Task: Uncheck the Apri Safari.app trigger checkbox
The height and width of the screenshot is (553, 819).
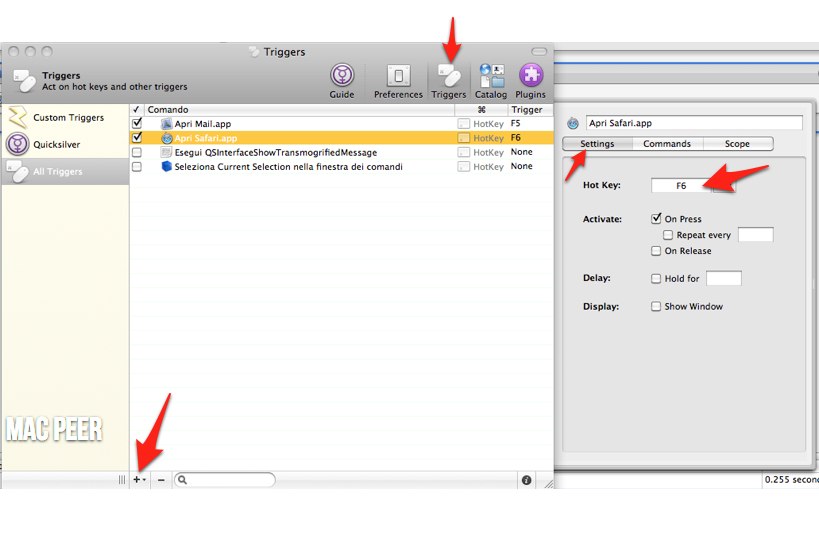Action: (x=137, y=137)
